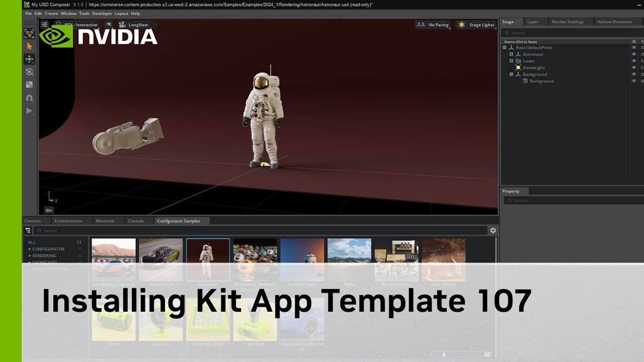The image size is (644, 362).
Task: Toggle visibility of Root (defaultPrim)
Action: tap(634, 48)
